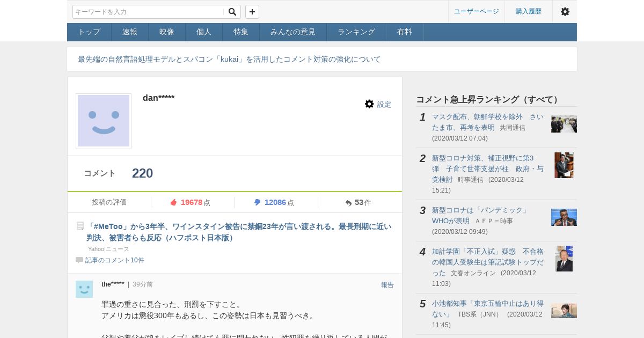Image resolution: width=644 pixels, height=338 pixels.
Task: Open the kukai comment policy announcement link
Action: tap(229, 59)
